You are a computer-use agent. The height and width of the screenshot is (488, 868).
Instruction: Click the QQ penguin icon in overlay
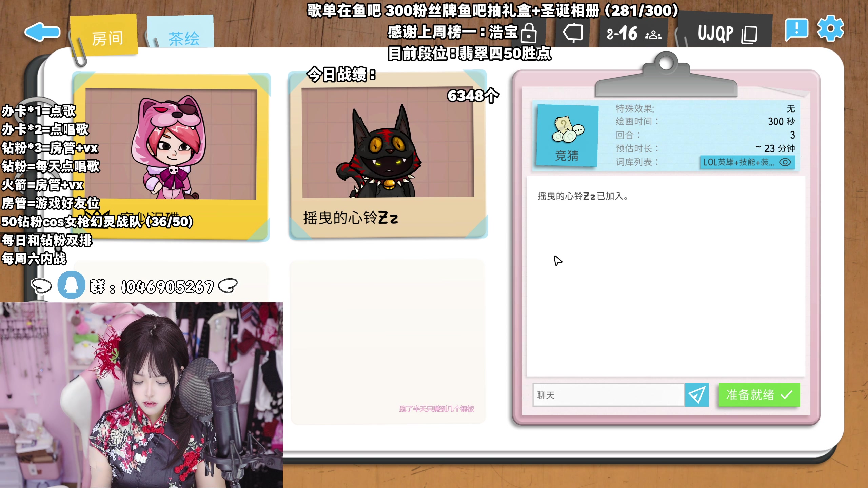pyautogui.click(x=71, y=285)
